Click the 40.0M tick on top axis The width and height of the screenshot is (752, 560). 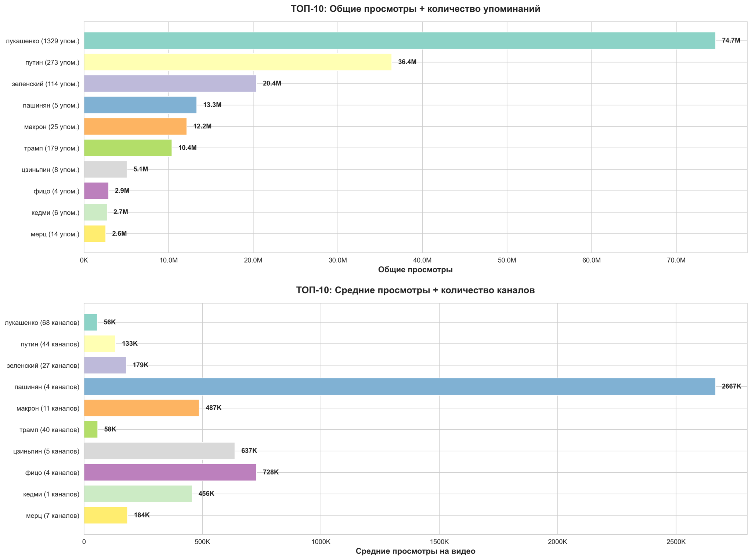pos(422,261)
